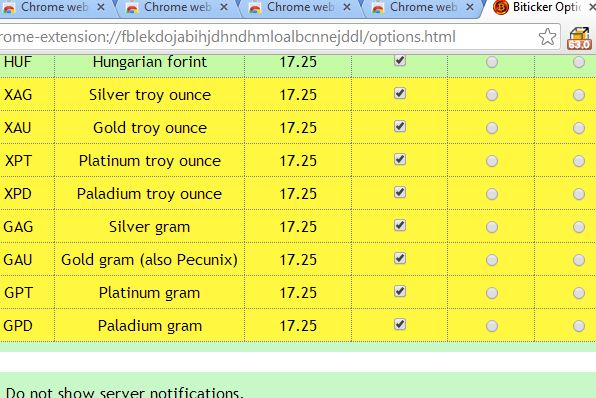The image size is (596, 398).
Task: Click the text Platinum gram
Action: pos(149,293)
